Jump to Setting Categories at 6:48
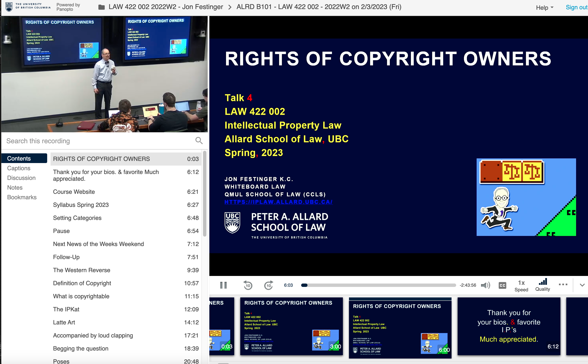 point(126,218)
